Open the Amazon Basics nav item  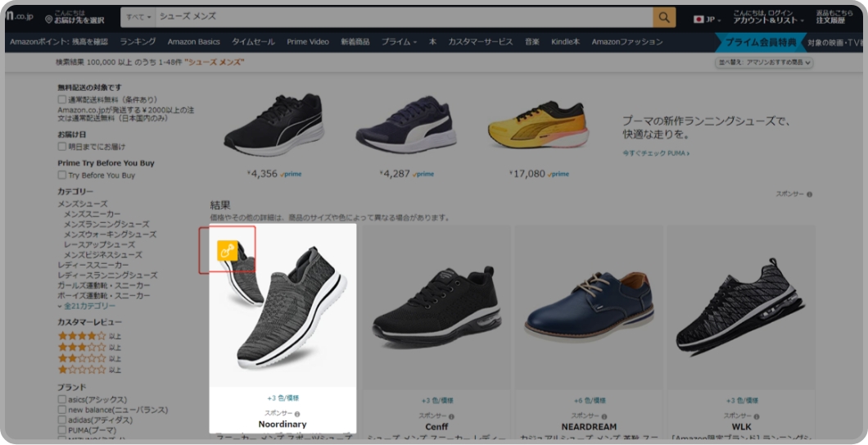[194, 42]
